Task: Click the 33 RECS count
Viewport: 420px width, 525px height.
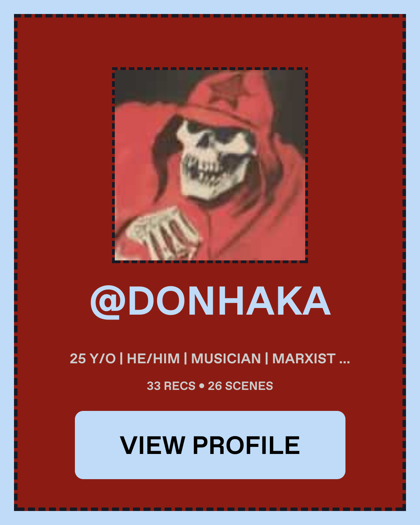Action: 171,386
